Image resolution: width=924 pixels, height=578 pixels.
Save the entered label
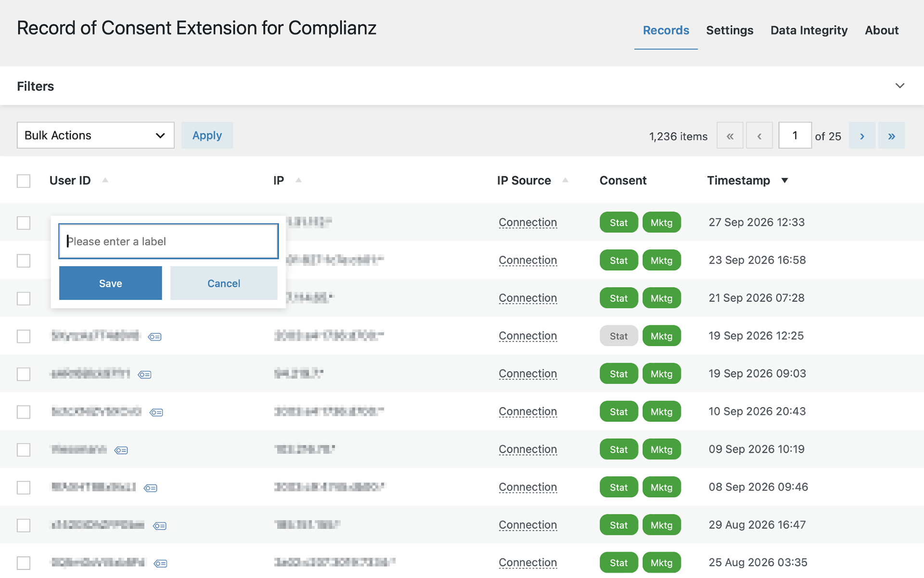111,283
